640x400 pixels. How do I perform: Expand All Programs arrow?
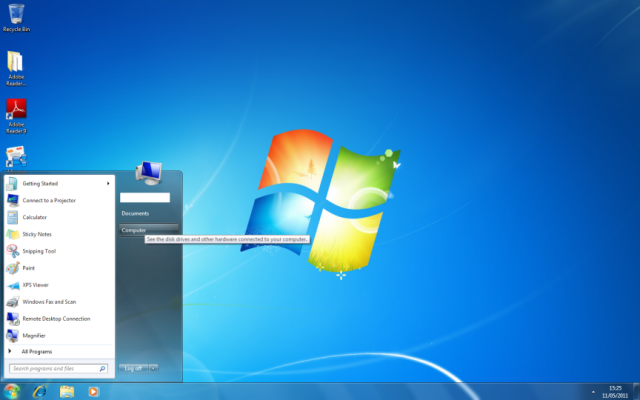[x=9, y=351]
